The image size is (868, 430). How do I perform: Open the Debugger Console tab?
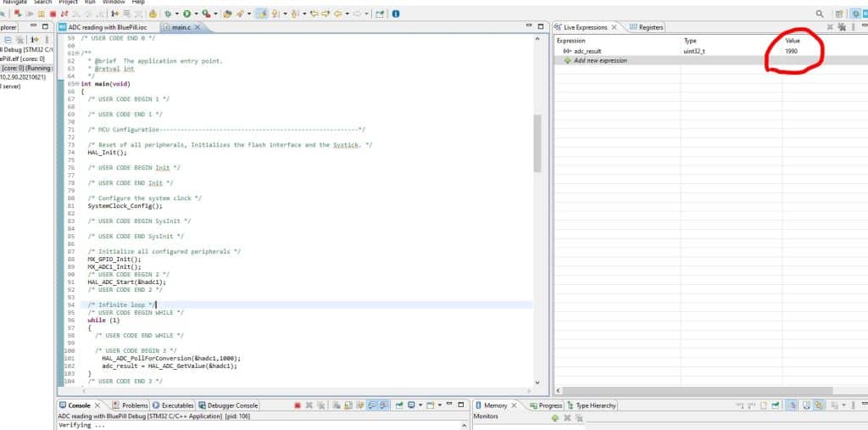[229, 405]
